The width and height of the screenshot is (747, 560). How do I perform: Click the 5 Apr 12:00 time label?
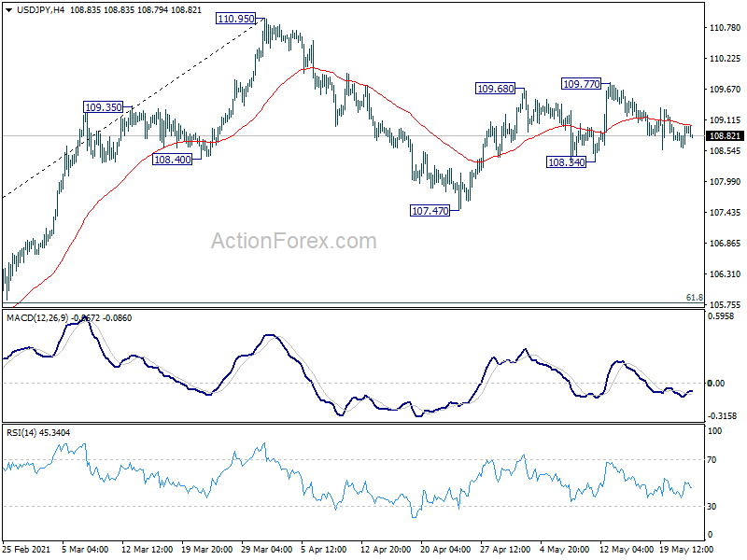tap(324, 550)
